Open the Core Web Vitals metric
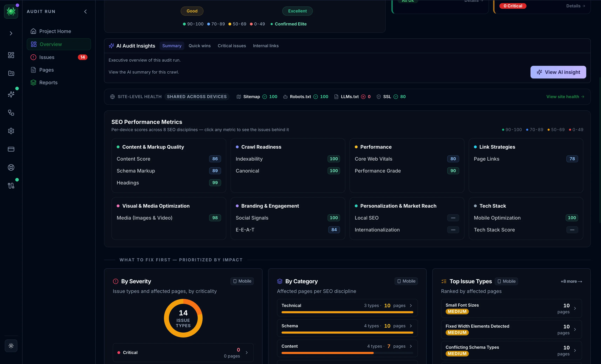 407,159
